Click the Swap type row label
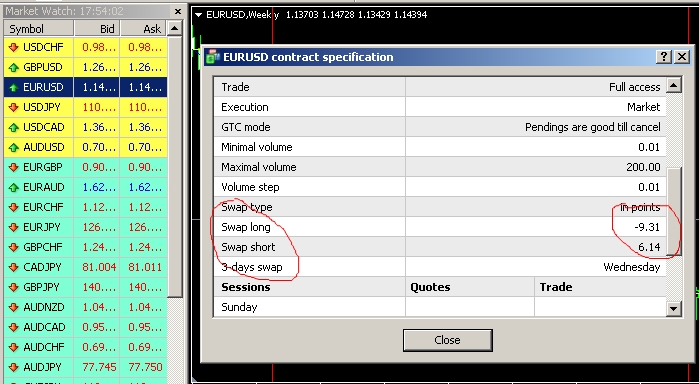This screenshot has height=384, width=699. (247, 207)
